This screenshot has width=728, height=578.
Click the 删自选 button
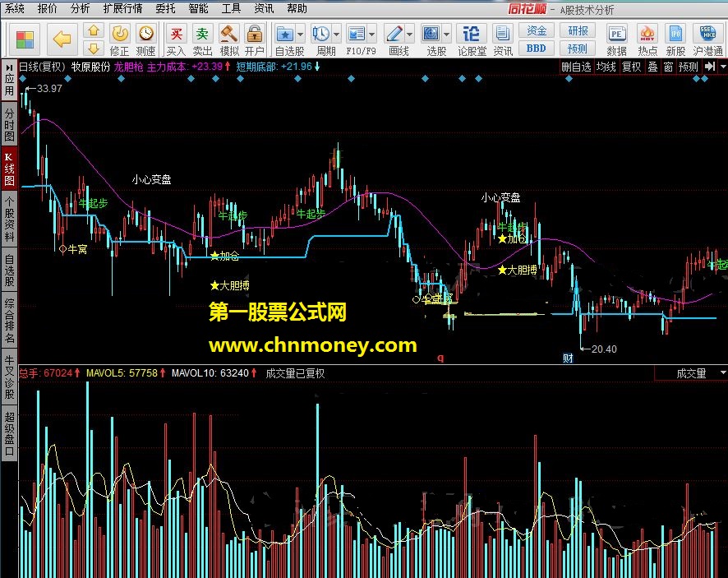pos(576,67)
